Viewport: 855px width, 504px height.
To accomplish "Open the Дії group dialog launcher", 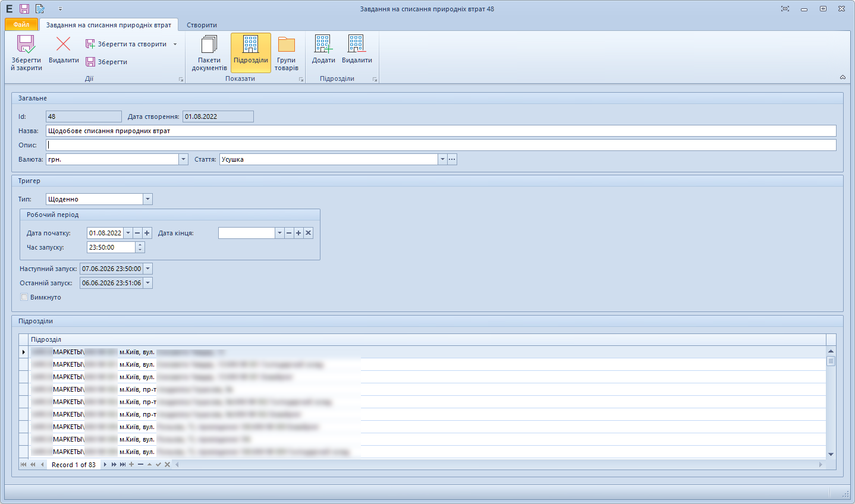I will 181,79.
